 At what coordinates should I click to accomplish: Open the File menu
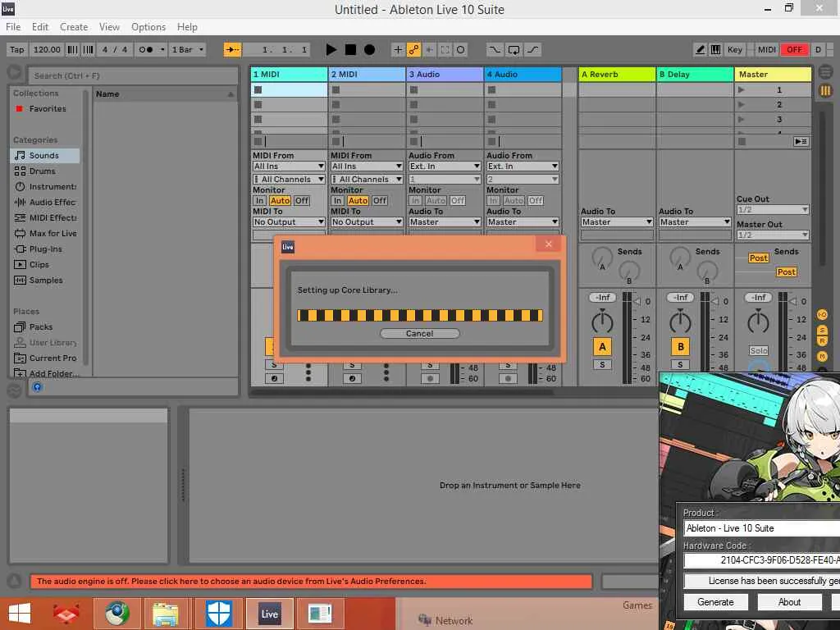(13, 27)
